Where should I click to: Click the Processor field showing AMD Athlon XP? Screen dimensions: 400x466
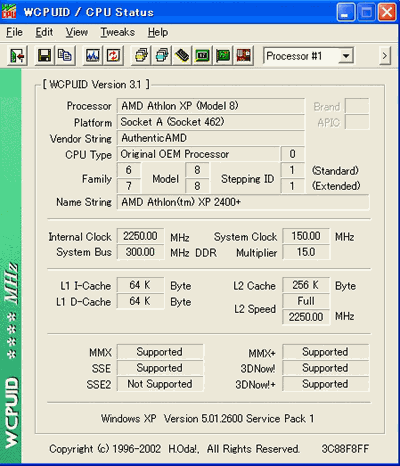click(x=211, y=106)
